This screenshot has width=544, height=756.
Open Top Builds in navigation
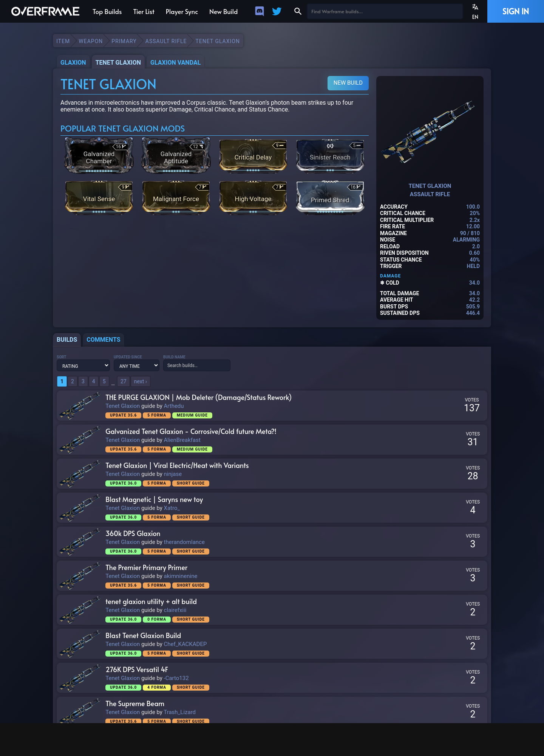pos(107,12)
